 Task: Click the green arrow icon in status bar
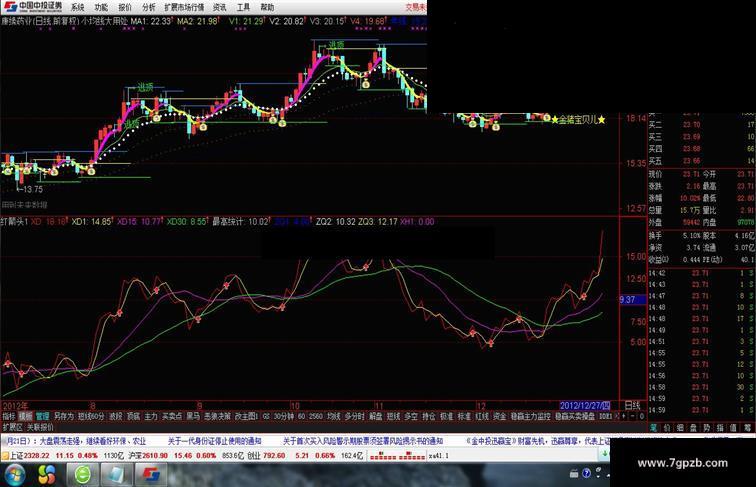point(604,454)
